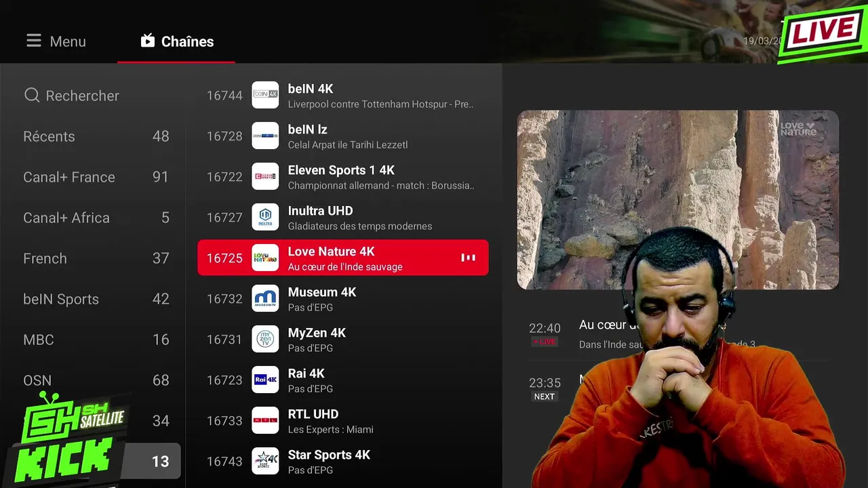Click 'Gladiateurs des temps modernes' programme text
The image size is (868, 488).
coord(360,226)
